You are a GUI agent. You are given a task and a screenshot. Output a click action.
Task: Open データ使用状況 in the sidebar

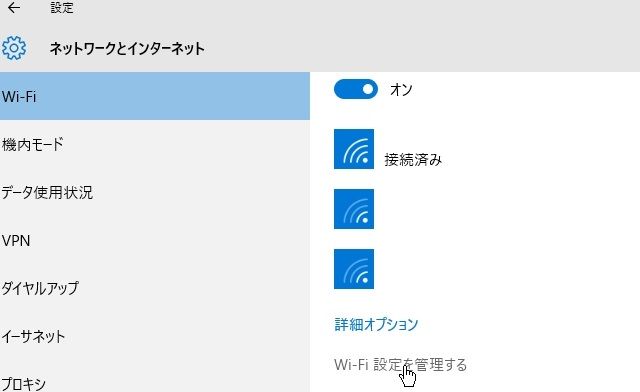[x=155, y=192]
